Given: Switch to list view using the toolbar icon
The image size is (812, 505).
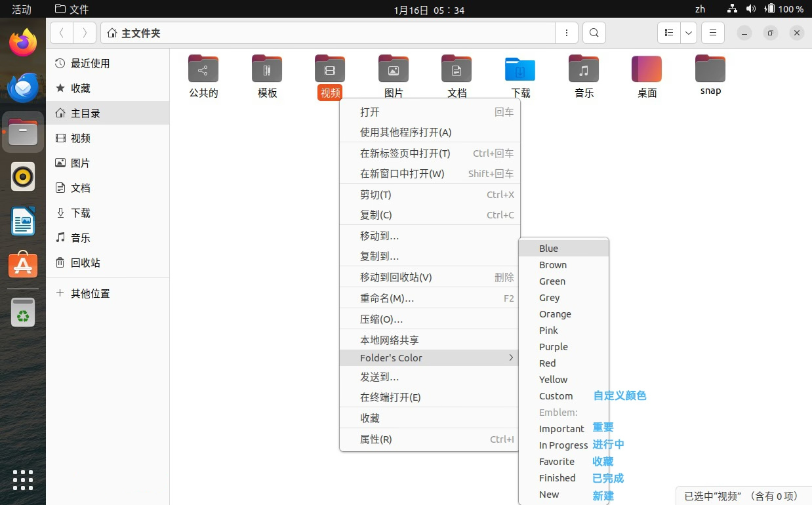Looking at the screenshot, I should pos(668,32).
